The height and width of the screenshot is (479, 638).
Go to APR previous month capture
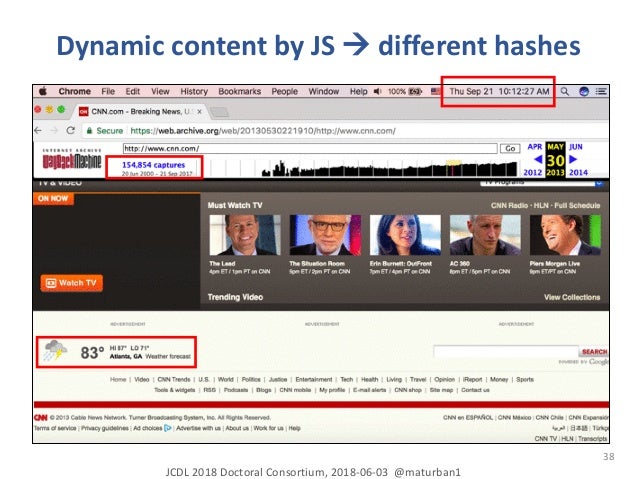tap(535, 147)
